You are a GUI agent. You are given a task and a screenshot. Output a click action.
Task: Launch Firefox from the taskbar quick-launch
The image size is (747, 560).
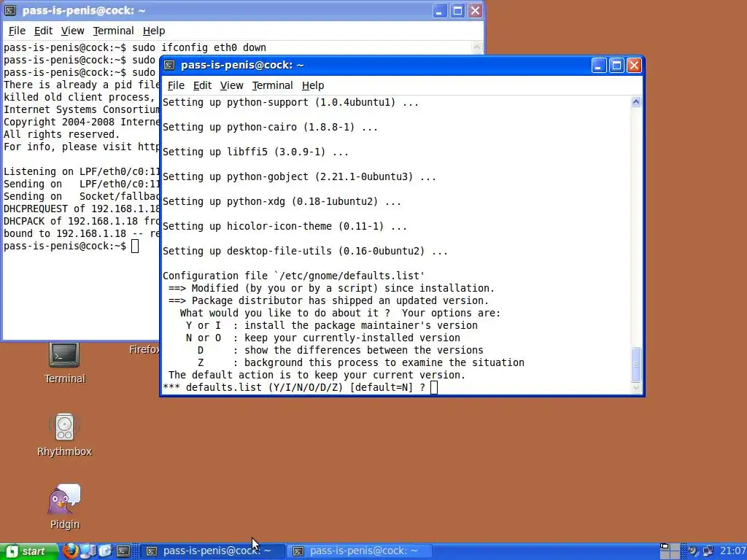(71, 551)
